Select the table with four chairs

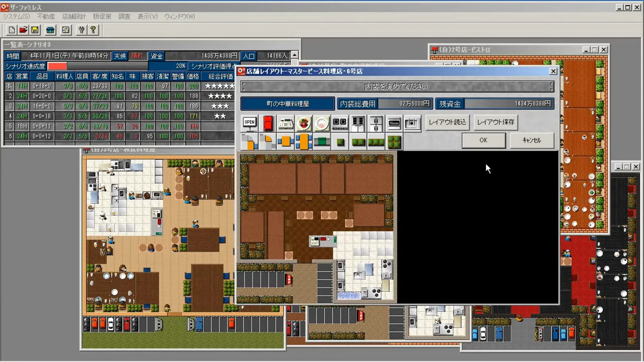304,141
